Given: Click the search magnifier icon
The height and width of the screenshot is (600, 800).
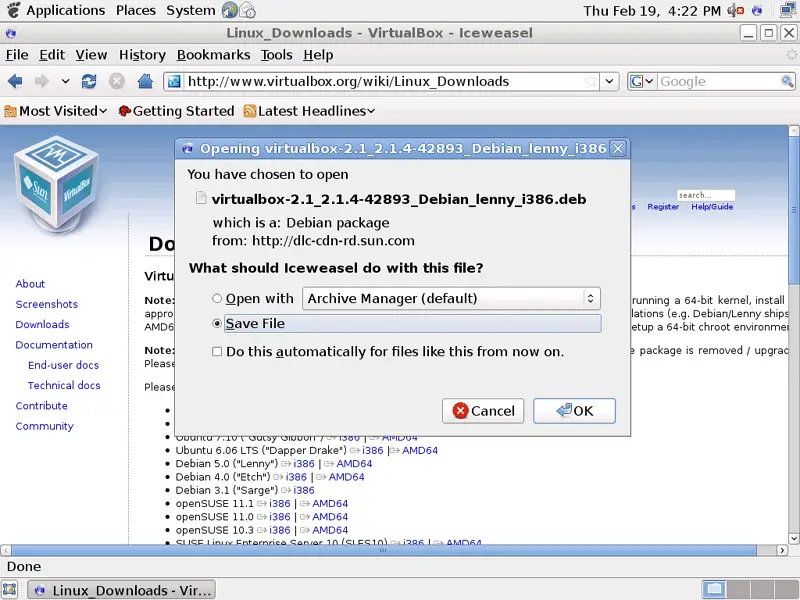Looking at the screenshot, I should [x=787, y=81].
